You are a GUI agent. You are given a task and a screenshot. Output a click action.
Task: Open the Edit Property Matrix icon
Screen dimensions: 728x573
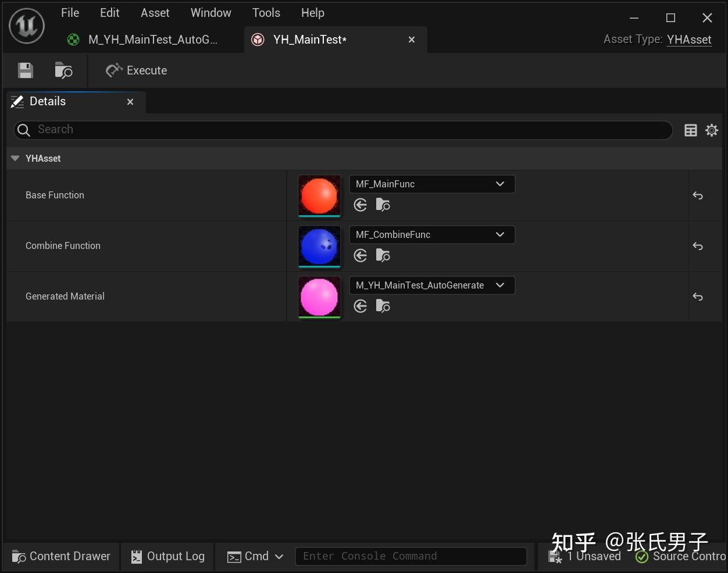(690, 130)
